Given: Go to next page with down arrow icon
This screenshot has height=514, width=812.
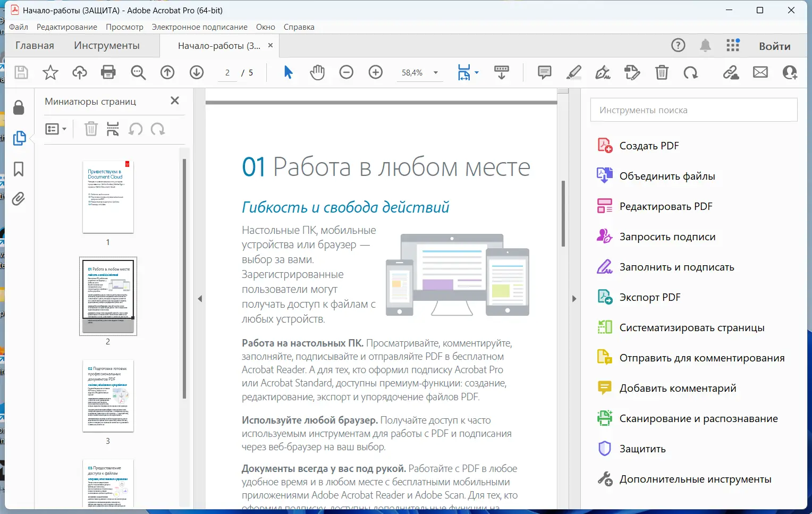Looking at the screenshot, I should [x=197, y=72].
